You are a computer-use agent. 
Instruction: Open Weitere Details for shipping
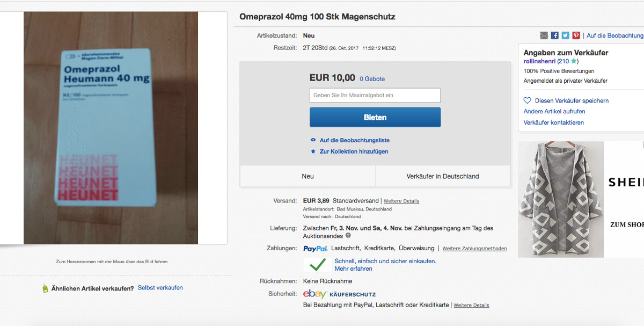pos(401,201)
